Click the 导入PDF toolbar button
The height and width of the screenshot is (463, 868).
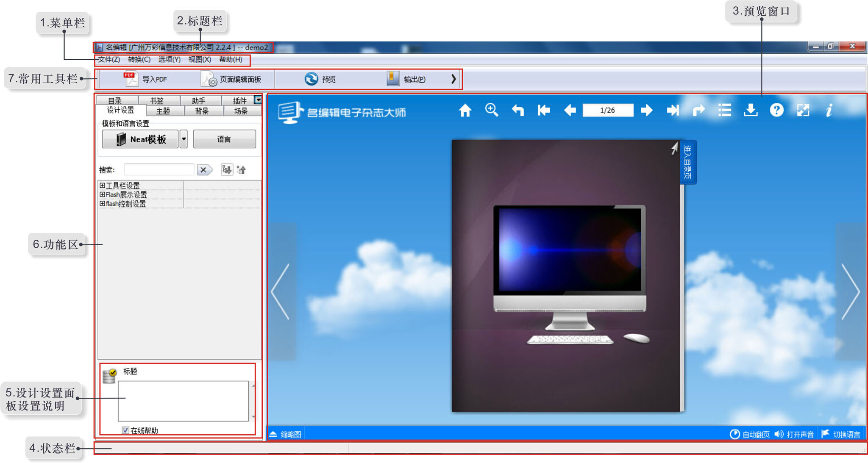(x=146, y=79)
